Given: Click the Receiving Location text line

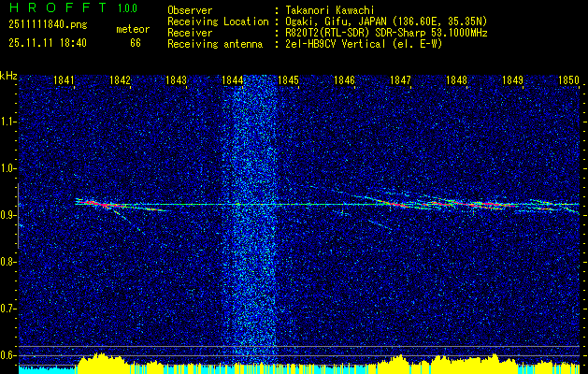Looking at the screenshot, I should [x=327, y=22].
